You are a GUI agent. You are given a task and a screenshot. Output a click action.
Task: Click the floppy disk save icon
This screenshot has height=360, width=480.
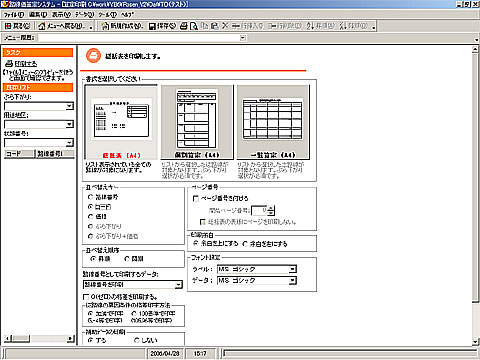coord(152,26)
